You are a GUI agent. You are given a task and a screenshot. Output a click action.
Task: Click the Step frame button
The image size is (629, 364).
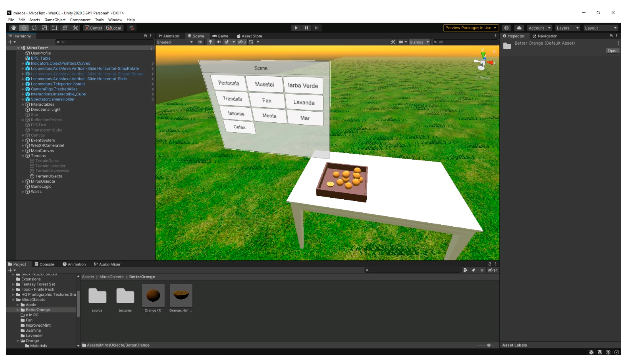[317, 28]
